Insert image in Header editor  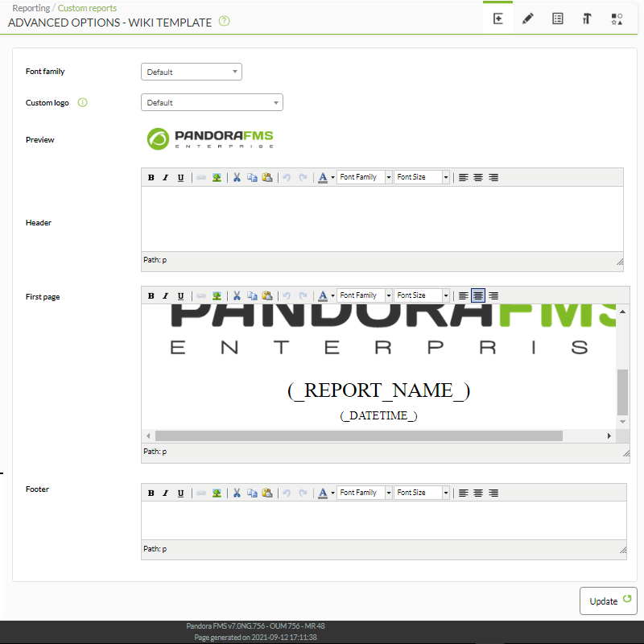[x=217, y=177]
